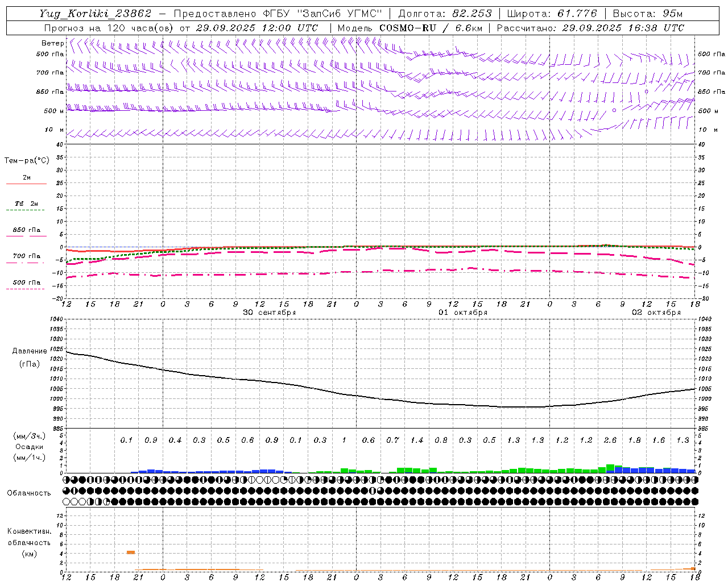The width and height of the screenshot is (728, 582).
Task: Click the orange convective cloud bar at 4 km
Action: (131, 552)
